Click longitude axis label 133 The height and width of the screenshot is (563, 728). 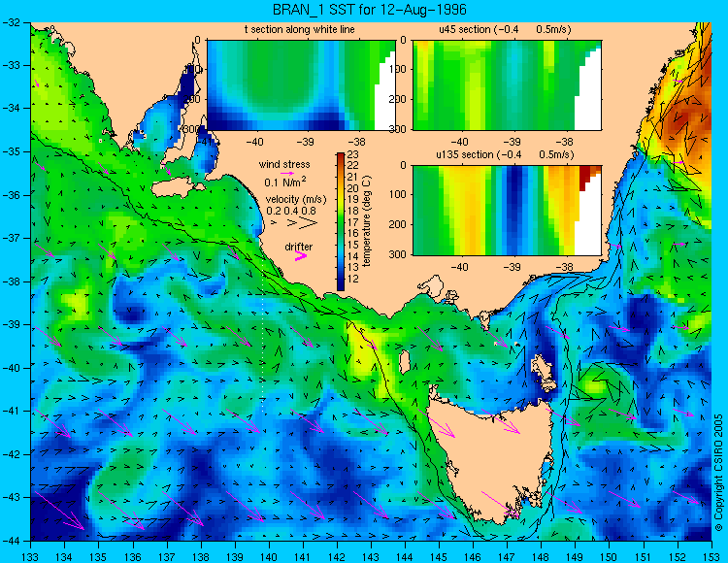(30, 556)
